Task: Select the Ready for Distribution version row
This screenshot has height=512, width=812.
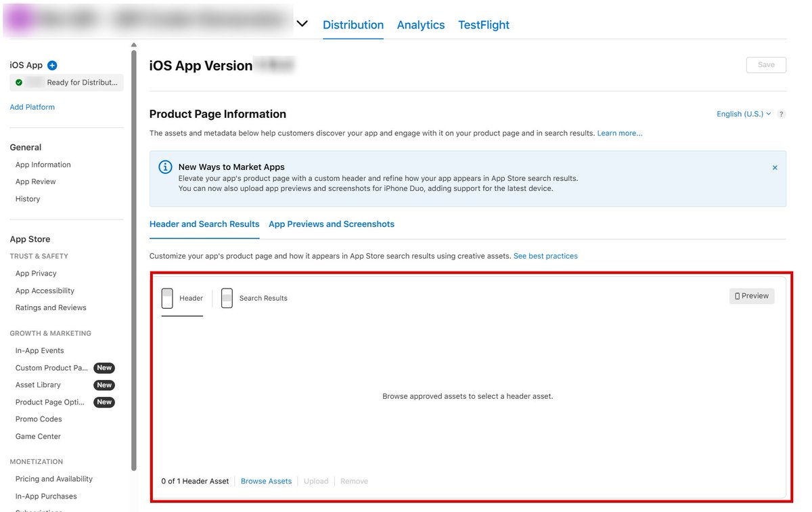Action: click(x=66, y=83)
